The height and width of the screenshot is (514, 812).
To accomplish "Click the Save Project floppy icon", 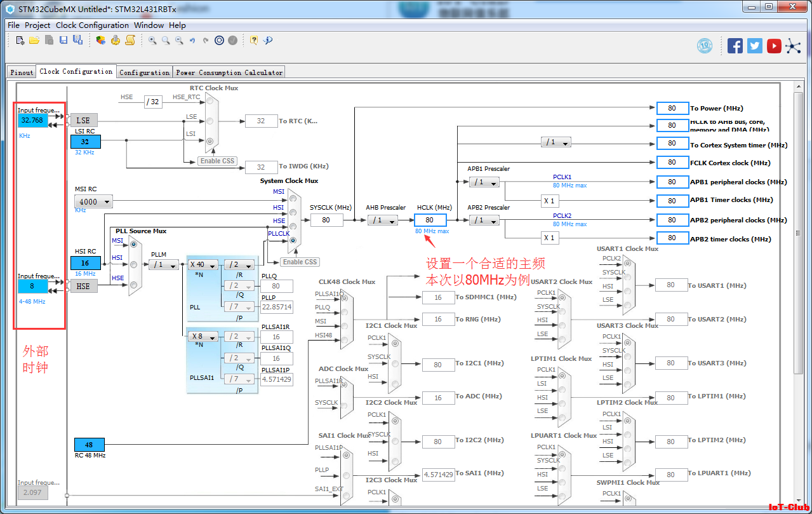I will click(x=63, y=40).
